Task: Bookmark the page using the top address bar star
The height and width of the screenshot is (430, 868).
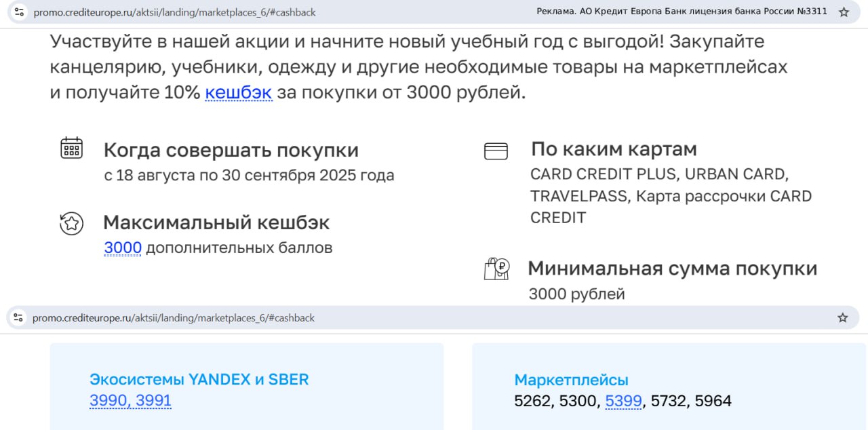Action: pos(844,12)
